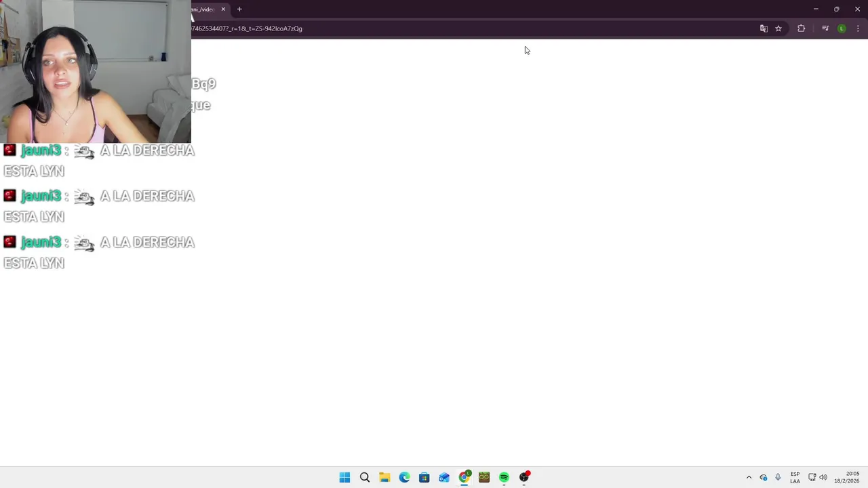Open the Minecraft grass block taskbar icon
868x488 pixels.
point(484,477)
